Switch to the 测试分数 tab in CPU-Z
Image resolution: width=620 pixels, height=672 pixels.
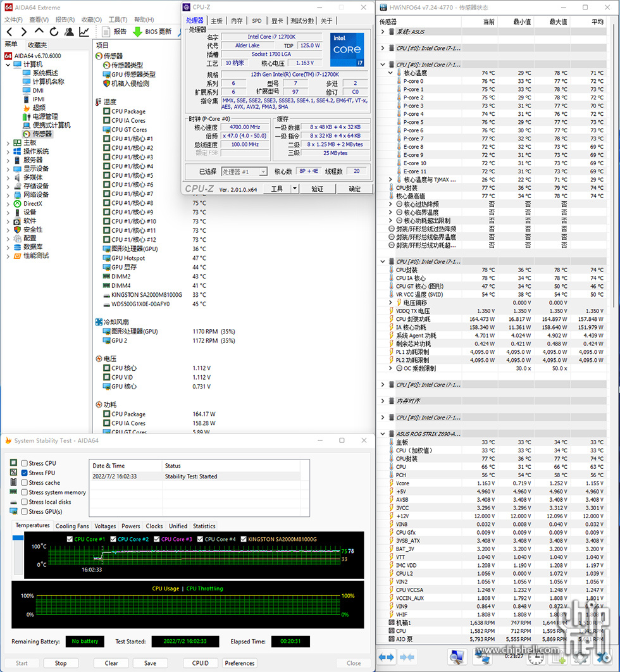(302, 21)
